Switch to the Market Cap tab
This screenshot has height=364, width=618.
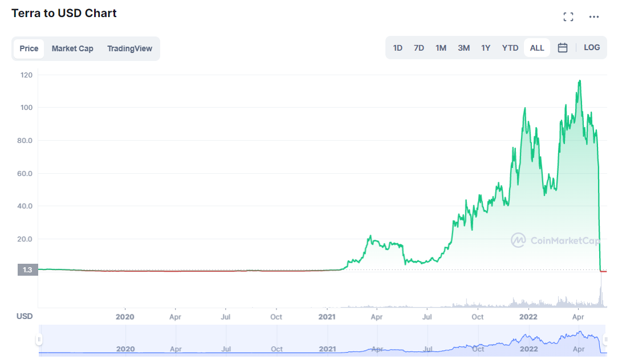point(72,48)
